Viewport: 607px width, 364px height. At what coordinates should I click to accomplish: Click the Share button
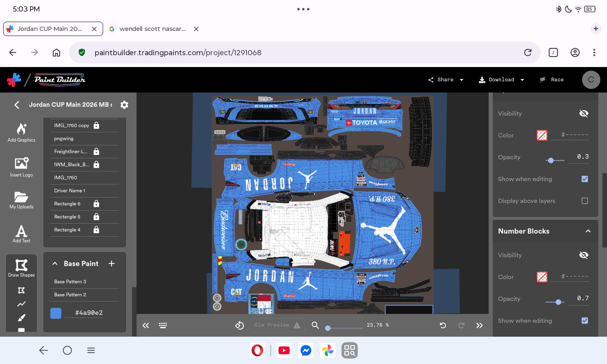pos(441,80)
